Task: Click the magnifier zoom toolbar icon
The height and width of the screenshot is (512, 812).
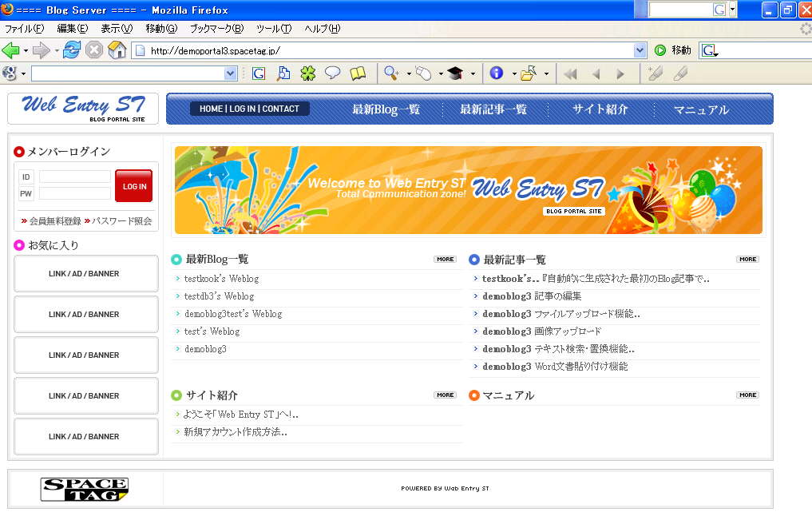Action: coord(391,73)
